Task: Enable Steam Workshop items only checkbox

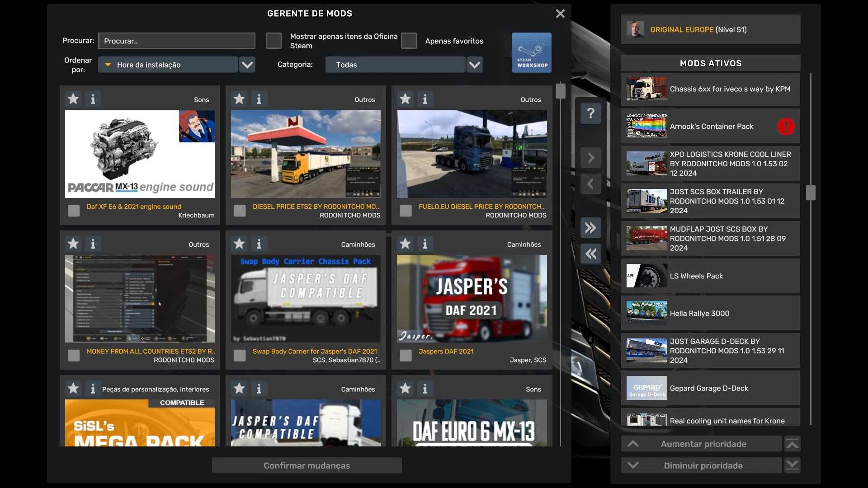Action: click(274, 41)
